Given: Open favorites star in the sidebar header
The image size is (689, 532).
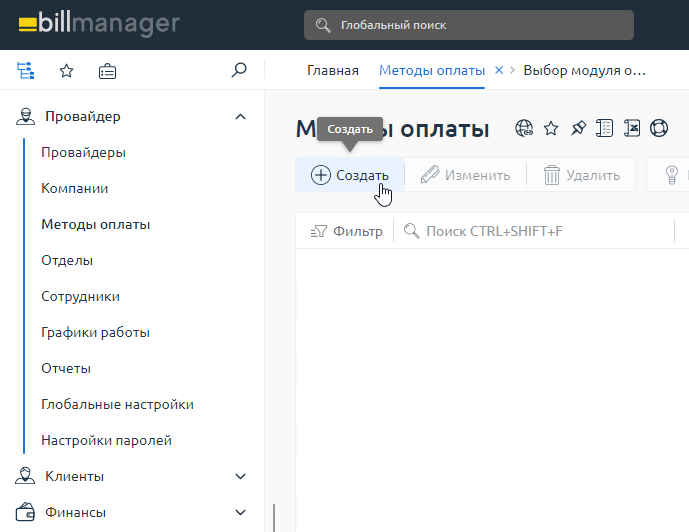Looking at the screenshot, I should click(66, 71).
